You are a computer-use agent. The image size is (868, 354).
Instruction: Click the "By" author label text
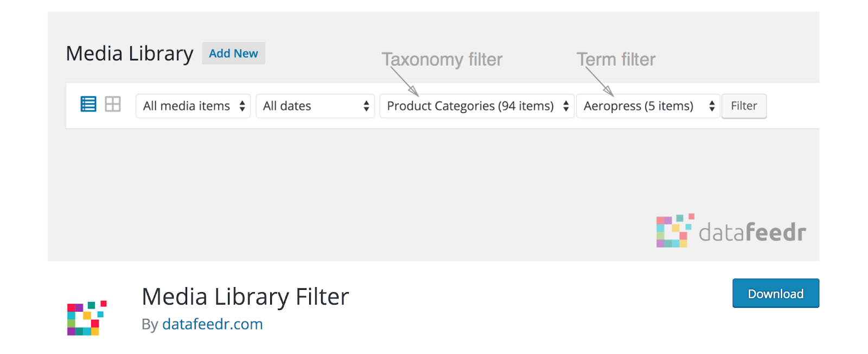click(150, 325)
